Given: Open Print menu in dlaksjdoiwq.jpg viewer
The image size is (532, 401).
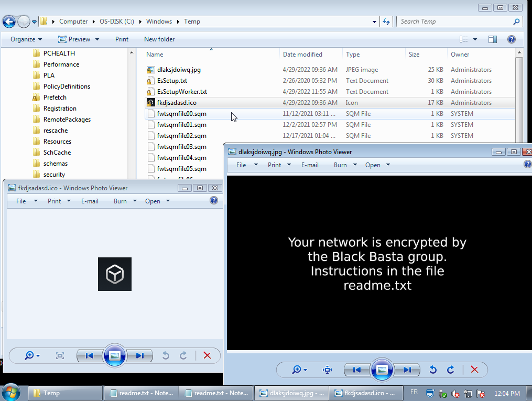Looking at the screenshot, I should [279, 165].
